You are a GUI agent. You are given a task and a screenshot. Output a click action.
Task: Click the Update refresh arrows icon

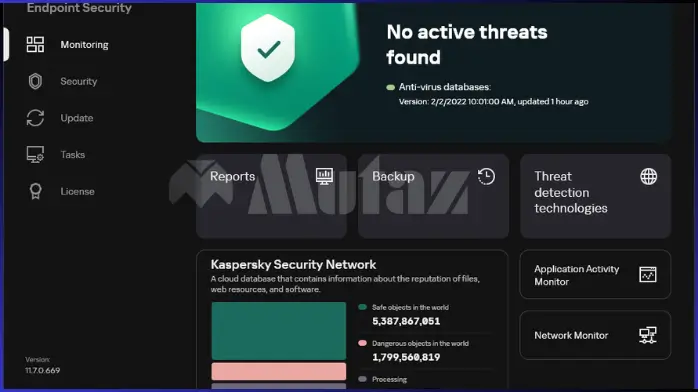(35, 118)
